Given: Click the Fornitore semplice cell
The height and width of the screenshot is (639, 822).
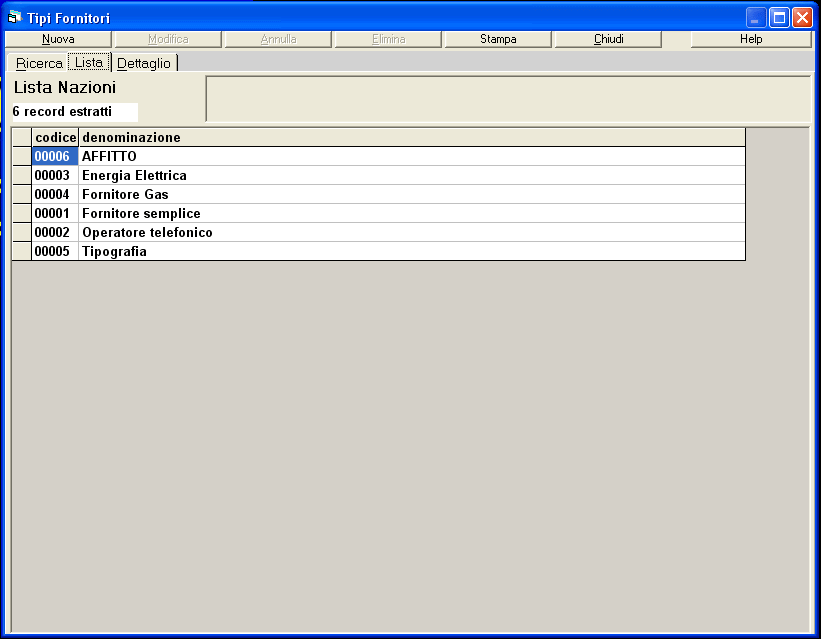Looking at the screenshot, I should tap(412, 213).
